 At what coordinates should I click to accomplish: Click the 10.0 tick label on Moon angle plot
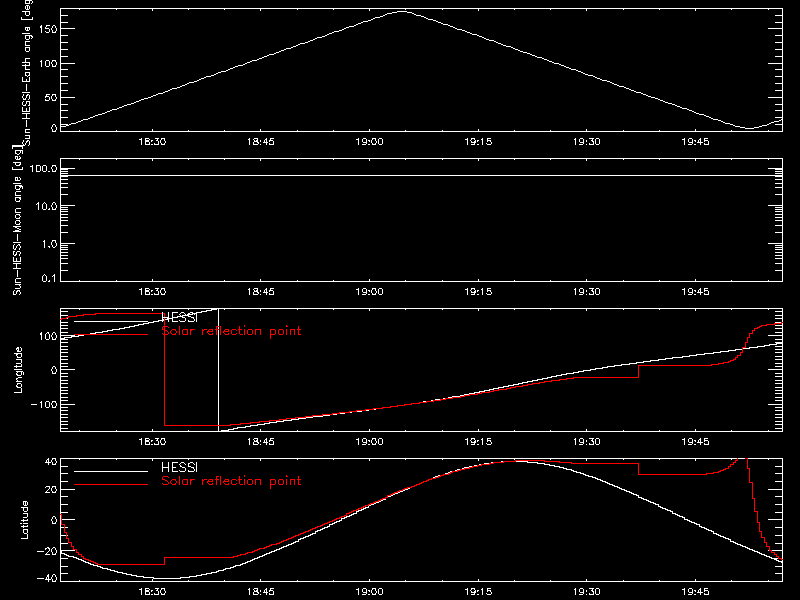click(46, 206)
